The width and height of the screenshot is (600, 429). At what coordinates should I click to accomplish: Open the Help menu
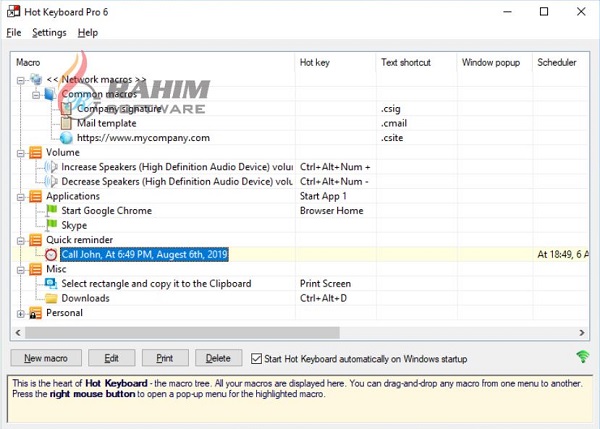(88, 33)
